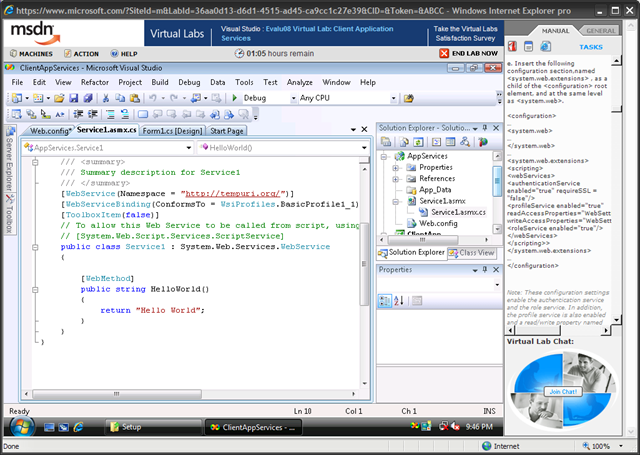Switch to Form1.cs [Design] tab

click(x=172, y=131)
